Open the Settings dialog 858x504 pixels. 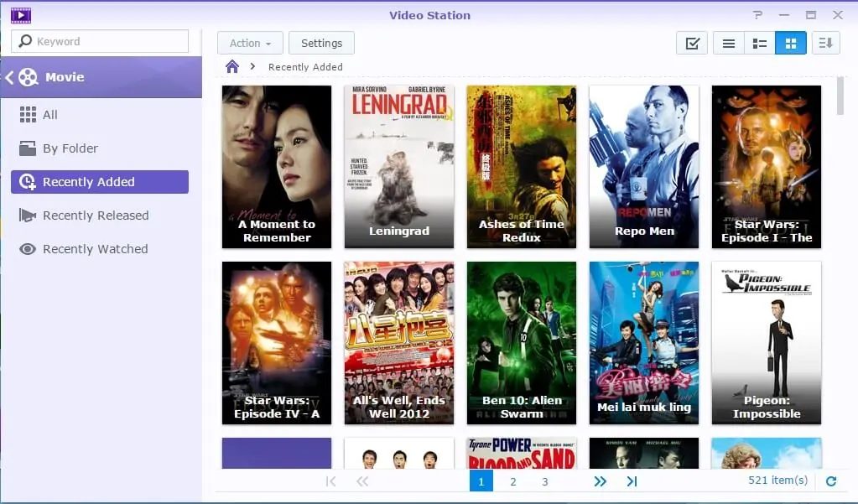321,43
